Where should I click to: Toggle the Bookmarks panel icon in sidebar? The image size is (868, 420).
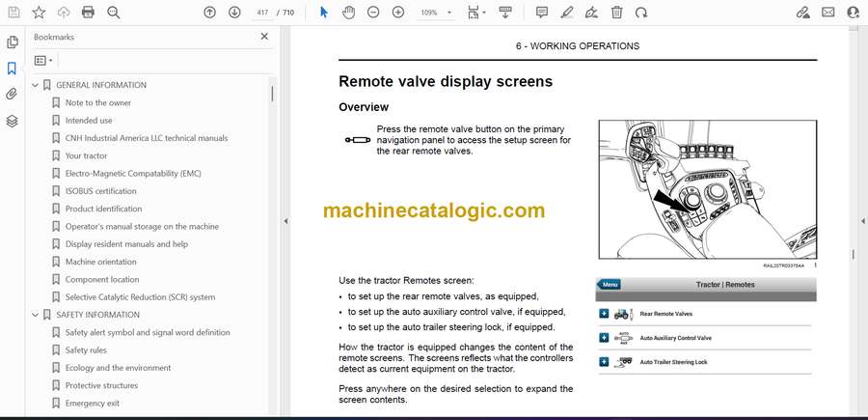point(12,69)
